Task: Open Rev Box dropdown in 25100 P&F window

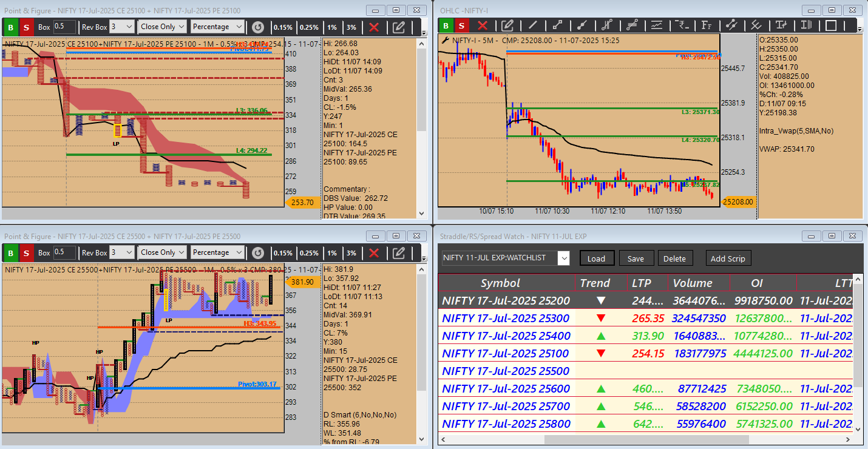Action: pos(122,27)
